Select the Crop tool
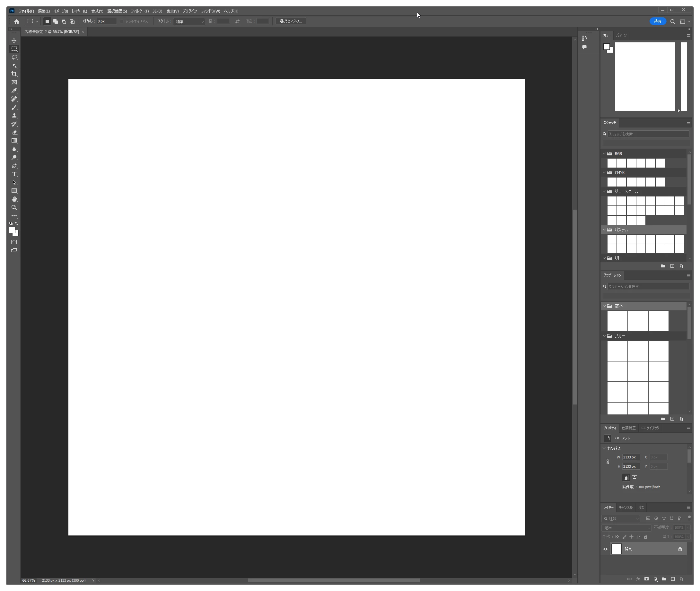This screenshot has width=700, height=591. (14, 74)
